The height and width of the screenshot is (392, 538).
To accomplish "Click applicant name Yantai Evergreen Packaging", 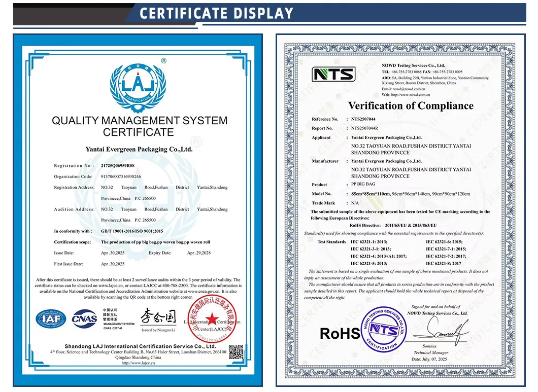I will pos(386,137).
